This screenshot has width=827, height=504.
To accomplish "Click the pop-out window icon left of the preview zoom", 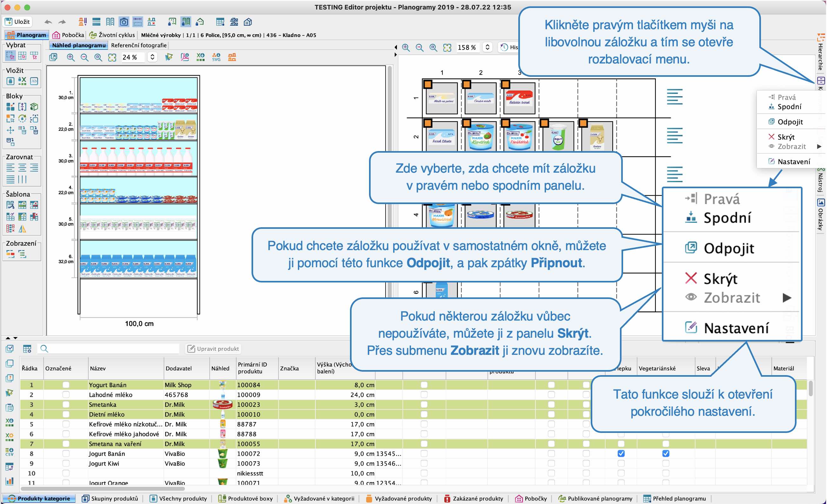I will click(x=53, y=57).
